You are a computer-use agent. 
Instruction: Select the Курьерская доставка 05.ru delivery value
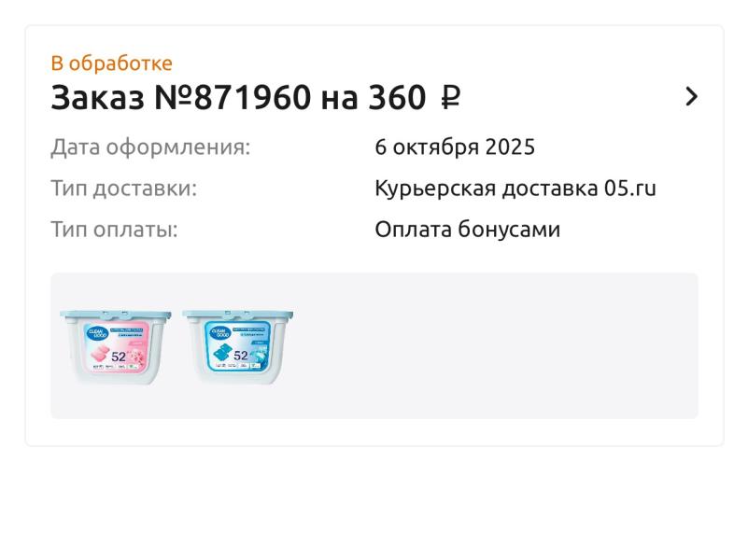click(x=515, y=189)
